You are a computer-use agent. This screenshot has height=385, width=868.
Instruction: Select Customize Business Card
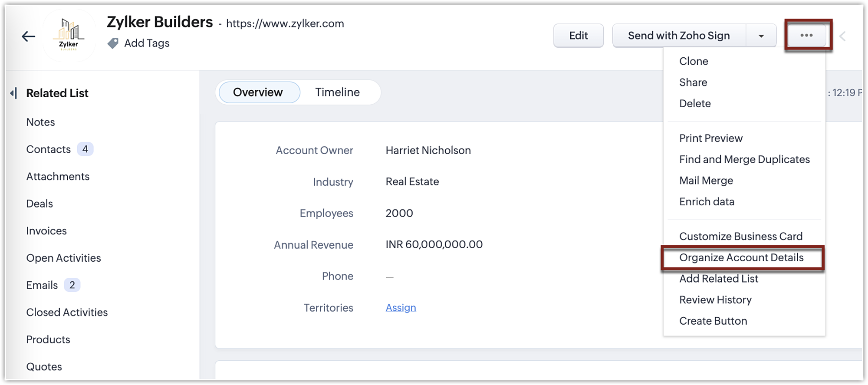pos(741,237)
